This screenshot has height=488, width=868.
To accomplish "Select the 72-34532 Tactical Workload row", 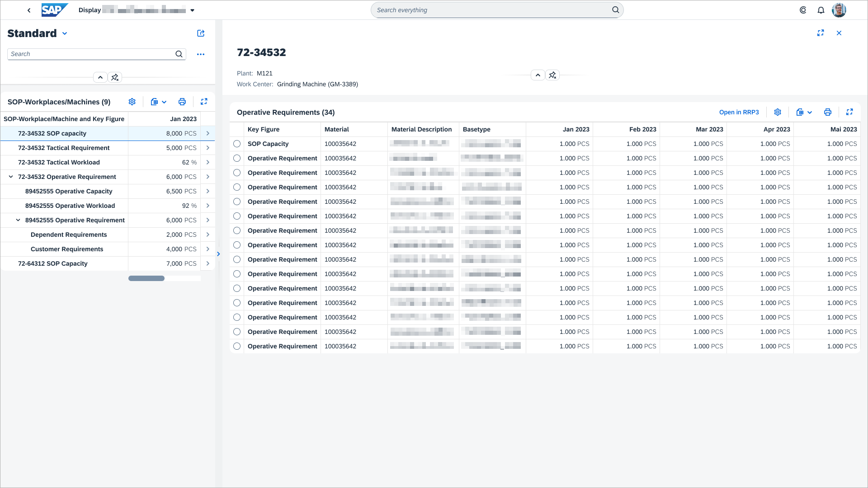I will (59, 162).
